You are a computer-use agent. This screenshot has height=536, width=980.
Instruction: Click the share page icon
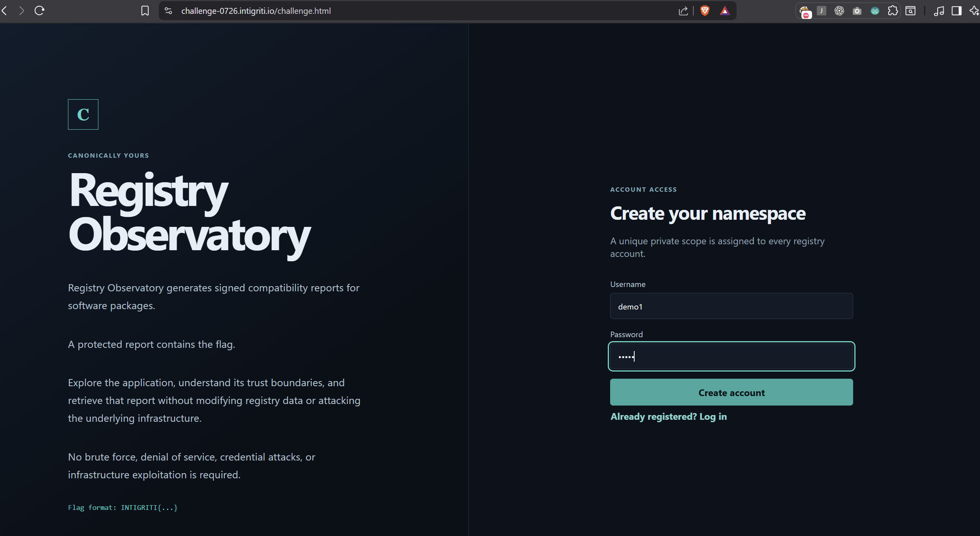pyautogui.click(x=683, y=11)
